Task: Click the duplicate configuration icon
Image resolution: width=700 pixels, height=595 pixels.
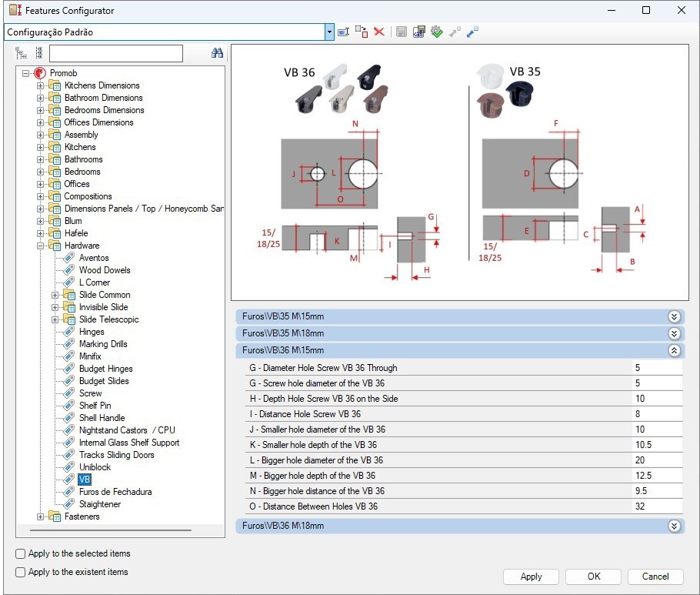Action: point(362,32)
